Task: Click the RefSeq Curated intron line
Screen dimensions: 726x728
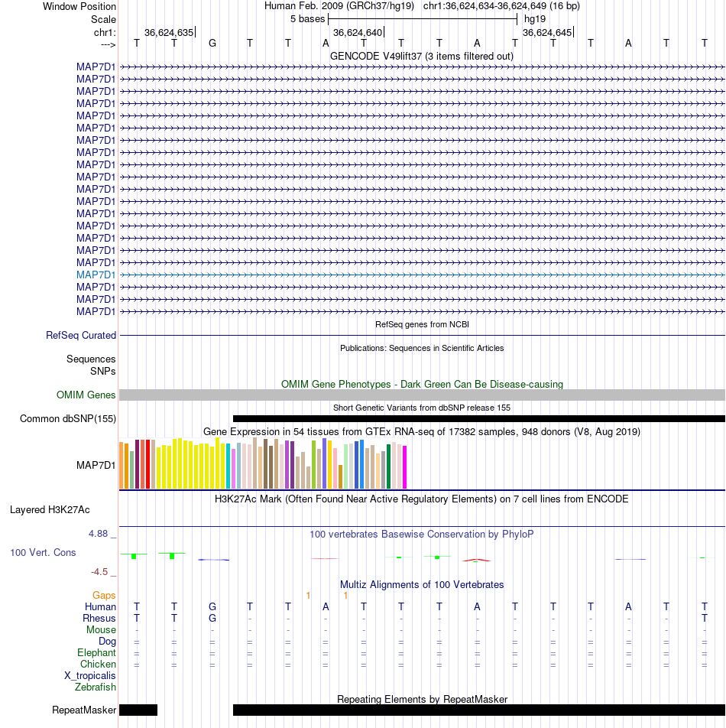Action: click(422, 335)
